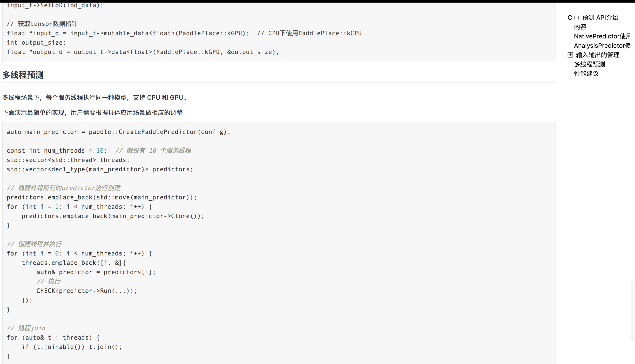This screenshot has width=635, height=364.
Task: Click the vertical scrollbar thumb on the right edge
Action: tap(632, 310)
